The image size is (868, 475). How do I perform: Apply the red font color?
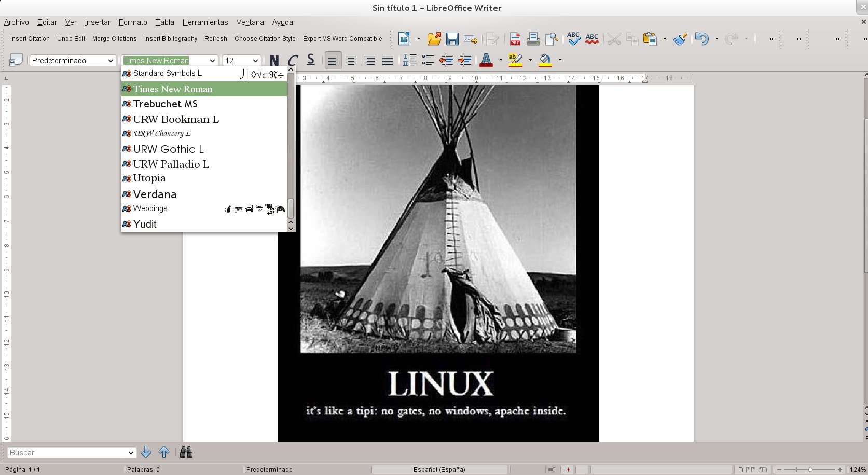click(486, 61)
